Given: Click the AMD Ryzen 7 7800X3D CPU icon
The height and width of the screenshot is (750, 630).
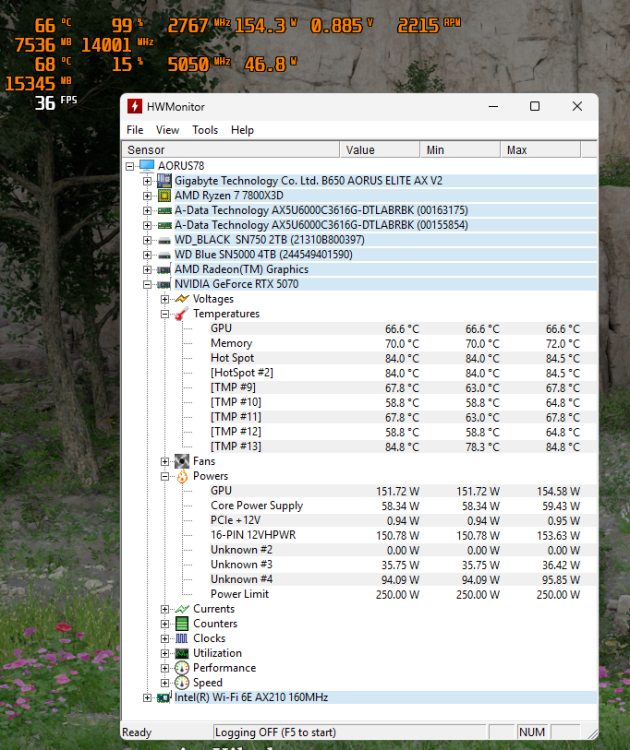Looking at the screenshot, I should point(164,196).
